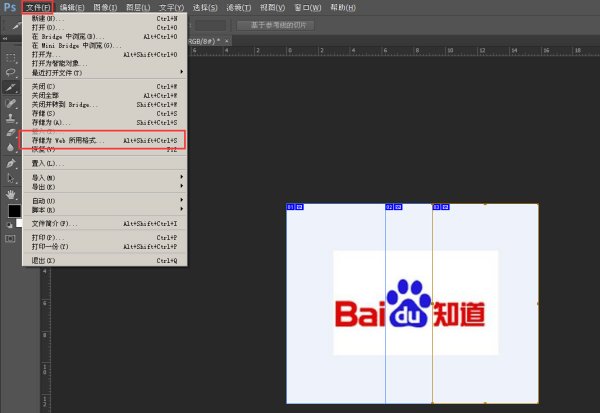Close the RGB/8# document tab
The image size is (600, 413).
(227, 41)
